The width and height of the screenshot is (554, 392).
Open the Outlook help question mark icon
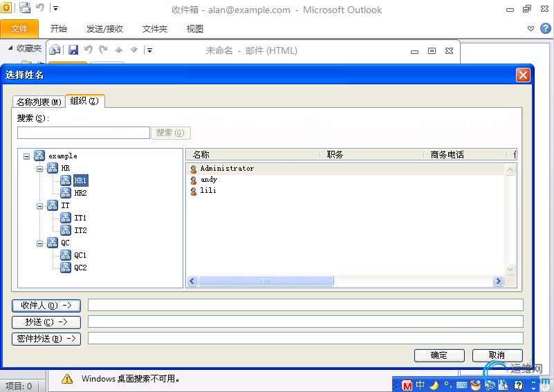(x=546, y=28)
